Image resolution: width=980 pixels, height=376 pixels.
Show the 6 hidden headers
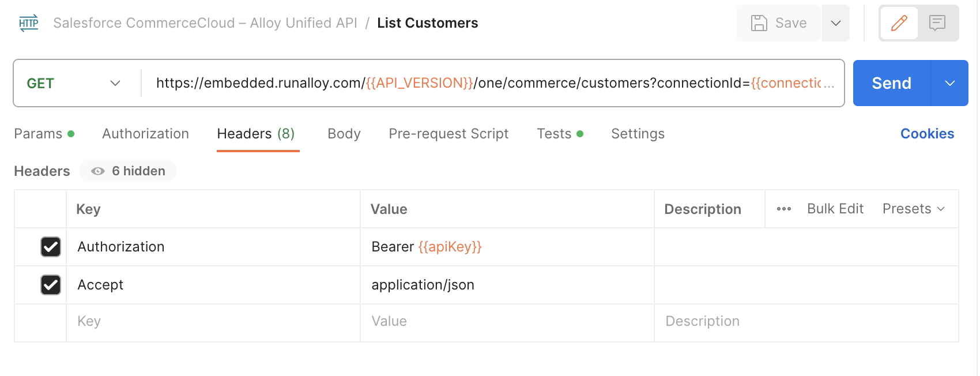pos(129,171)
